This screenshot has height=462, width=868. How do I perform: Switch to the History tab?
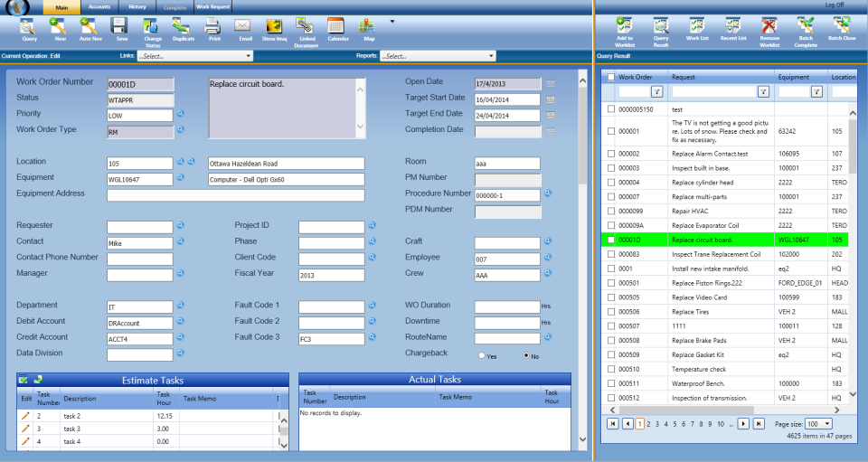[x=137, y=6]
